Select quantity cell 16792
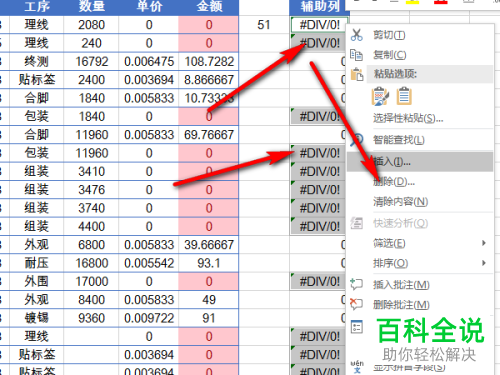The width and height of the screenshot is (500, 375). coord(91,61)
